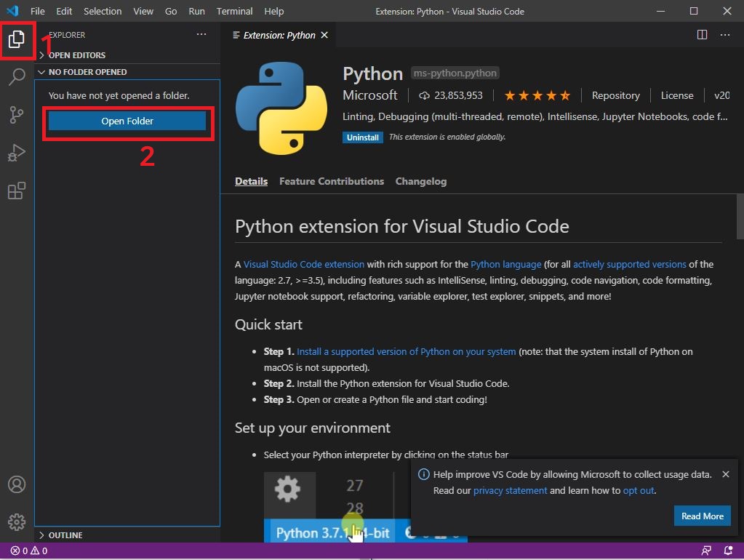This screenshot has width=744, height=560.
Task: Open notifications bell in status bar
Action: 728,551
